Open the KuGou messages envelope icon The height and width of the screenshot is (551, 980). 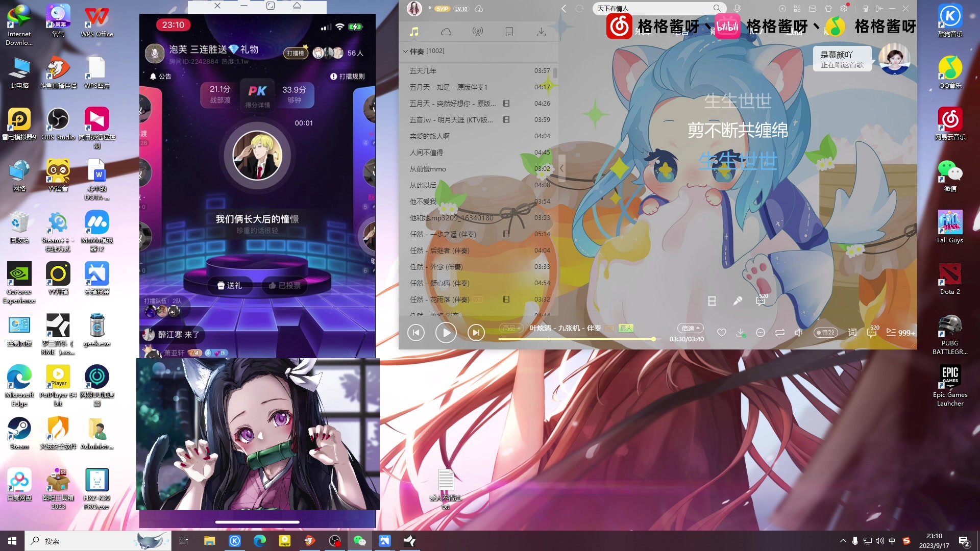pyautogui.click(x=813, y=9)
